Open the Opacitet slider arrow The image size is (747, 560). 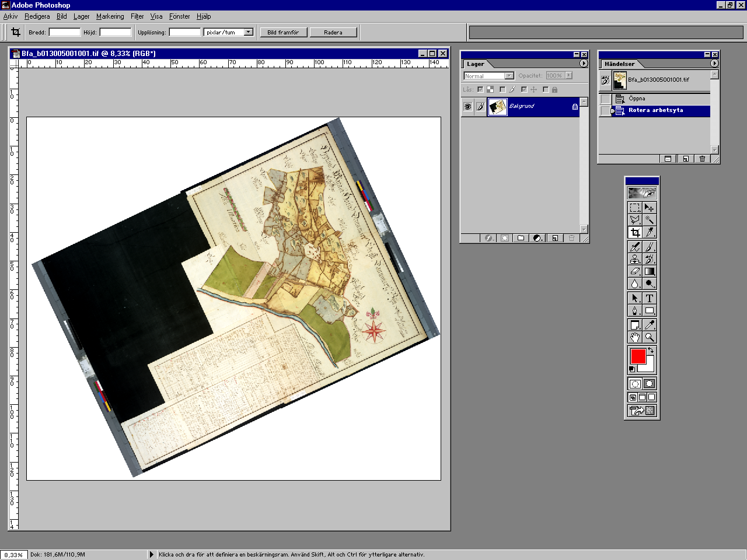click(569, 75)
